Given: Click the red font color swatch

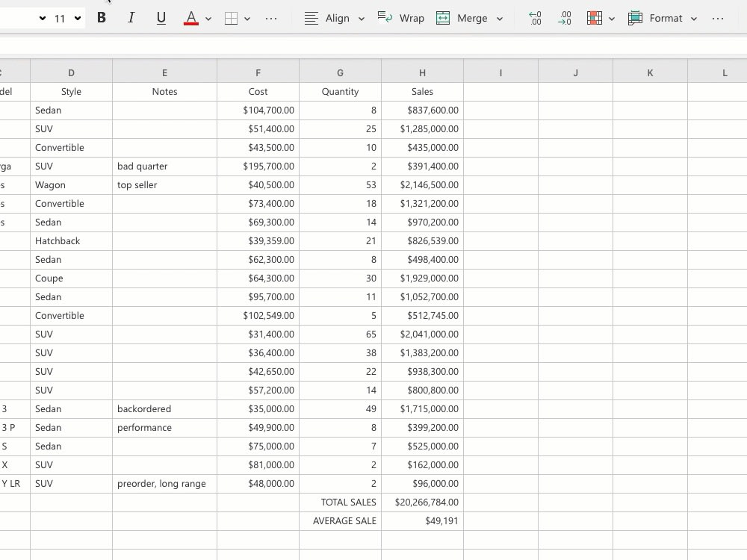Looking at the screenshot, I should 190,18.
